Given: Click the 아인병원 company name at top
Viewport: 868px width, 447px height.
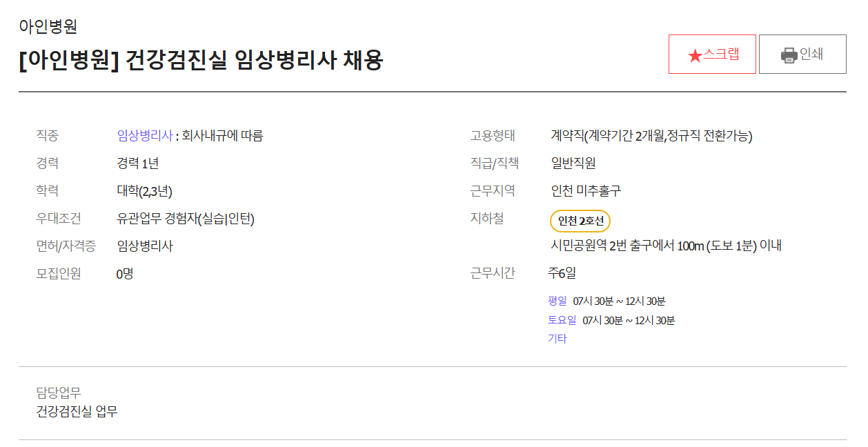Looking at the screenshot, I should tap(48, 27).
